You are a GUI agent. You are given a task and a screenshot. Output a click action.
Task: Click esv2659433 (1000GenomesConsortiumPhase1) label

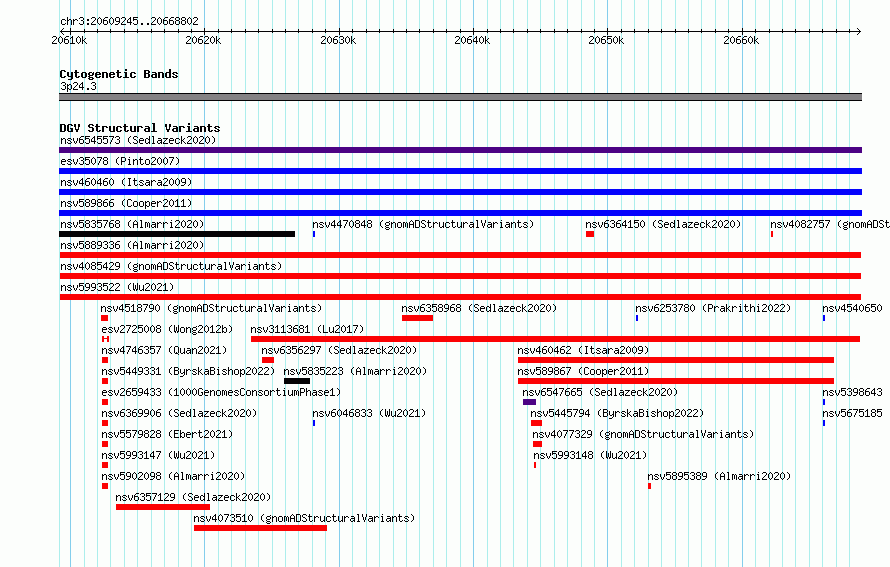point(221,392)
